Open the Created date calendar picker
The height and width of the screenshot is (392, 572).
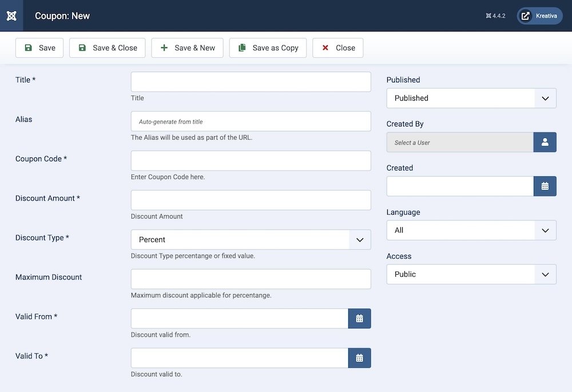545,187
